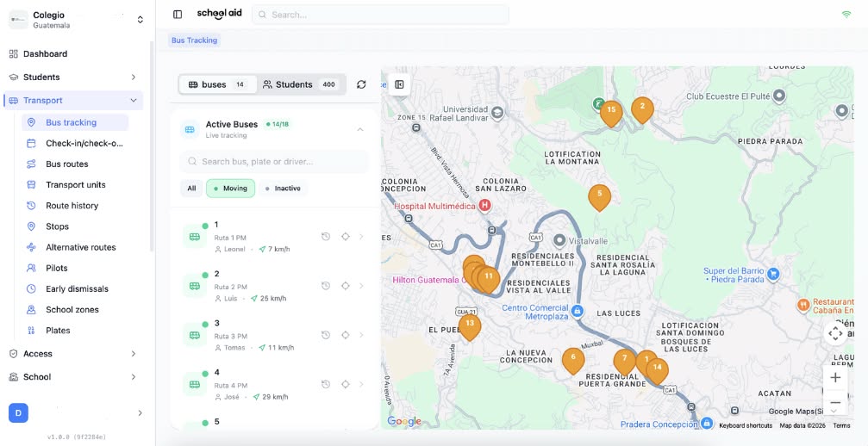Zoom out on the map
Screen dimensions: 868x446
[x=835, y=402]
